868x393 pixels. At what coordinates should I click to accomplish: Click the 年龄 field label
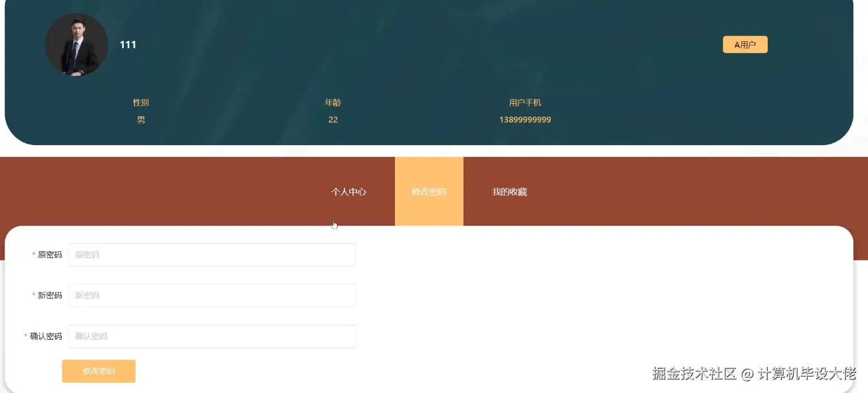(x=333, y=103)
